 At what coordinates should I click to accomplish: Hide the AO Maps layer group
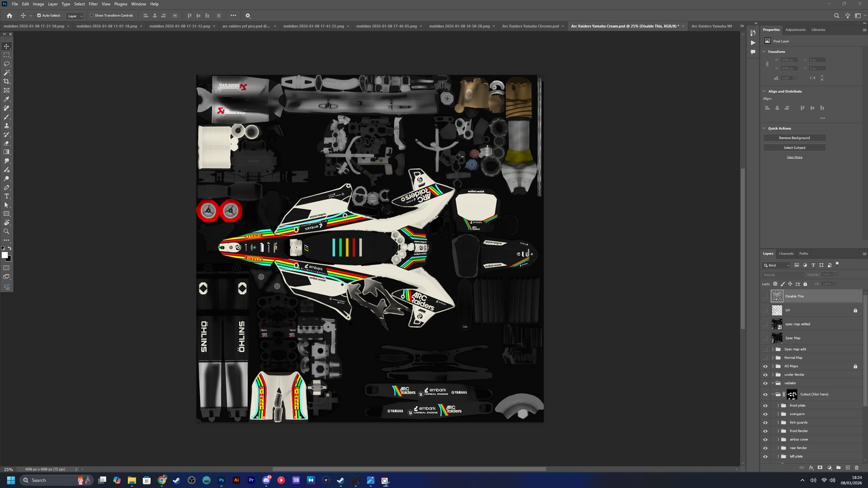point(765,366)
